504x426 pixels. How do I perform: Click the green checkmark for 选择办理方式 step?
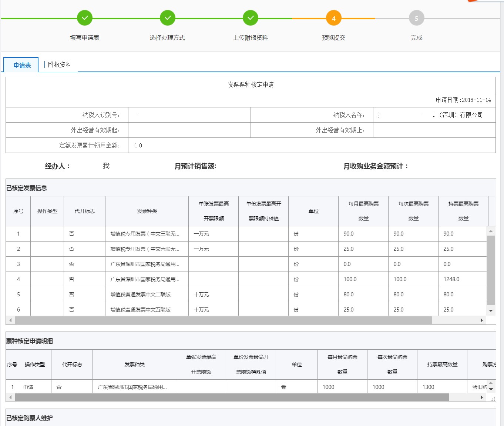tap(168, 18)
